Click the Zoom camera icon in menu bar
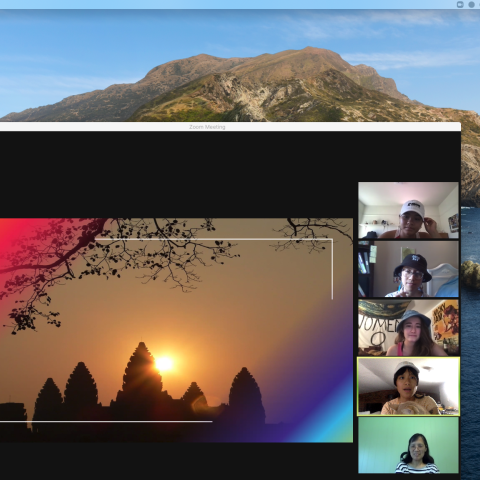Screen dimensions: 480x480 [460, 4]
